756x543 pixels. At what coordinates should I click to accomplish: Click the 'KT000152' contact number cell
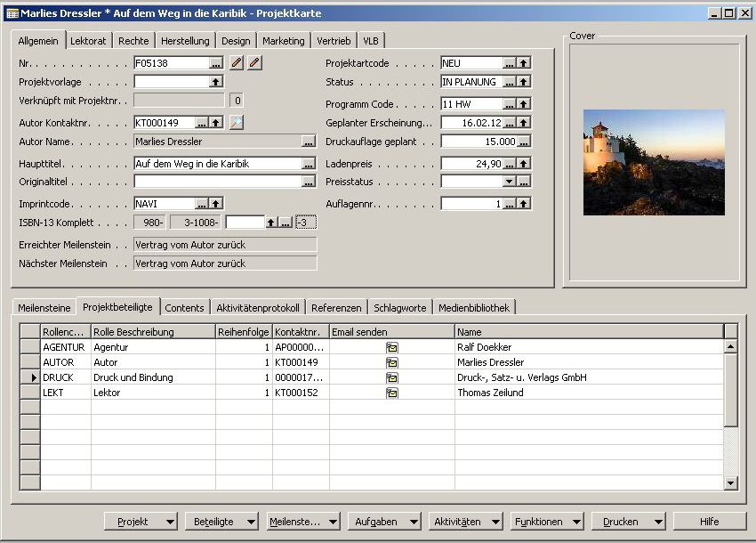tap(301, 393)
